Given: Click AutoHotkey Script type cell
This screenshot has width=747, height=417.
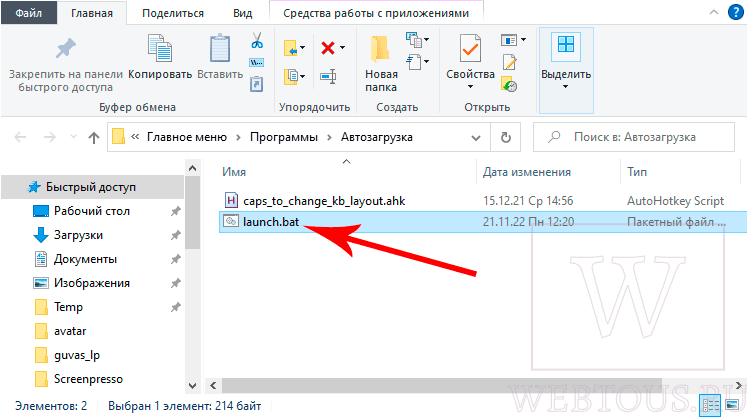Looking at the screenshot, I should tap(675, 201).
